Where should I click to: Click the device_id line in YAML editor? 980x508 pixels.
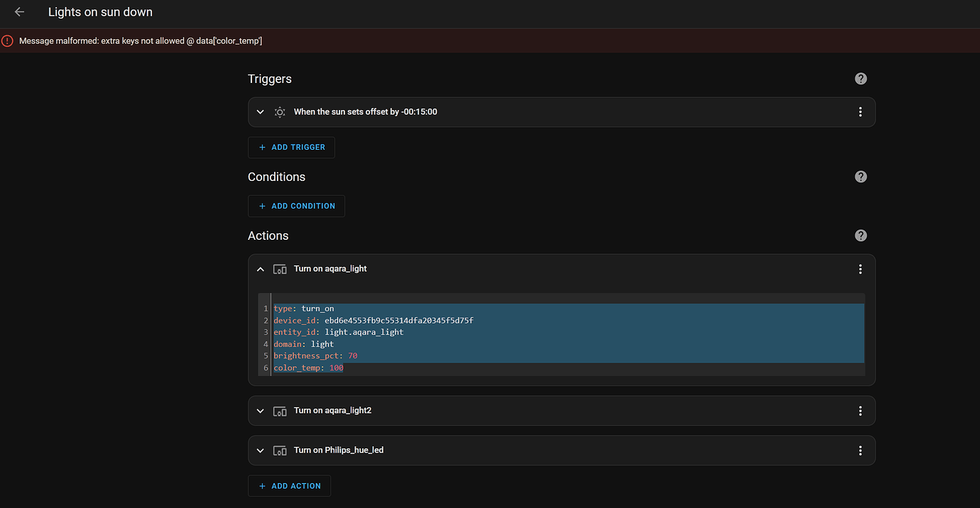click(374, 321)
